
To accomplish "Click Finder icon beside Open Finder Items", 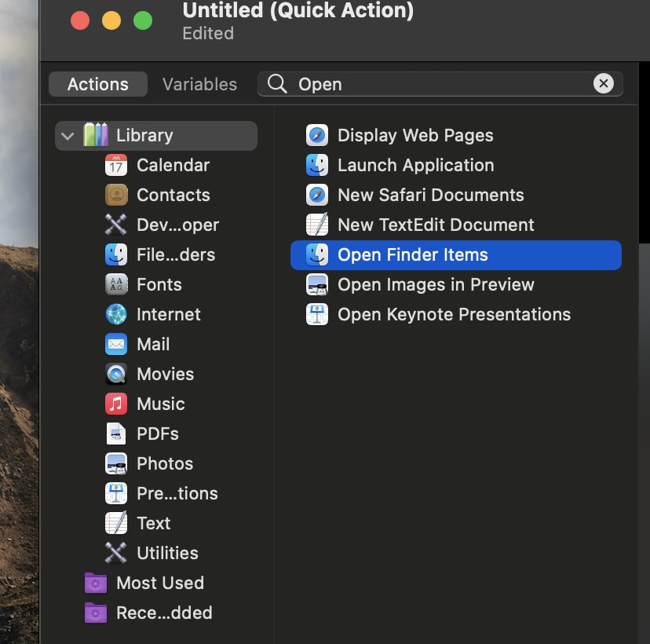I will [x=317, y=254].
